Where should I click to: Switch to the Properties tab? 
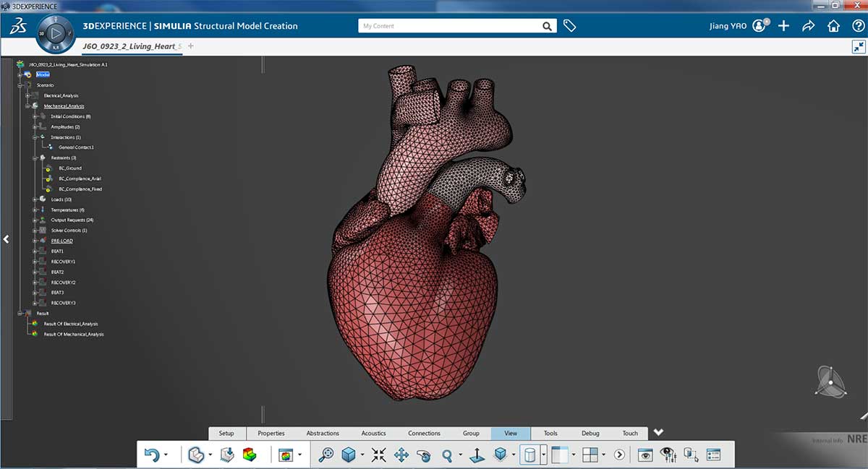tap(271, 434)
